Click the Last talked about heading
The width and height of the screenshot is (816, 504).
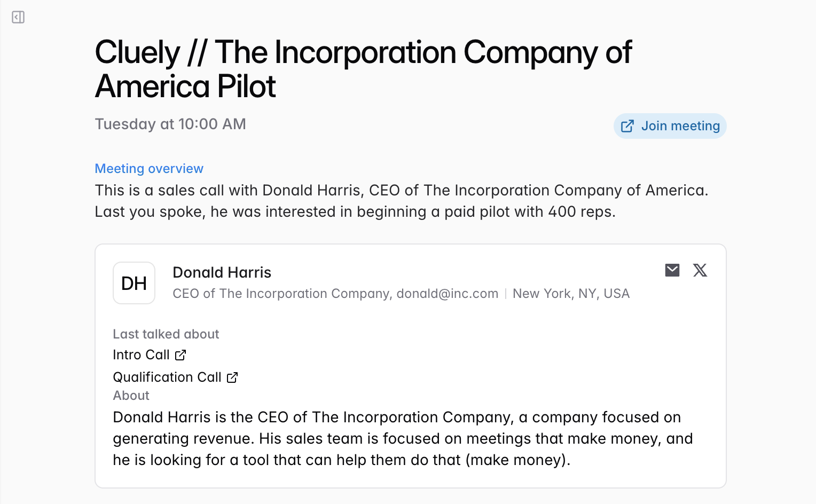click(x=166, y=334)
